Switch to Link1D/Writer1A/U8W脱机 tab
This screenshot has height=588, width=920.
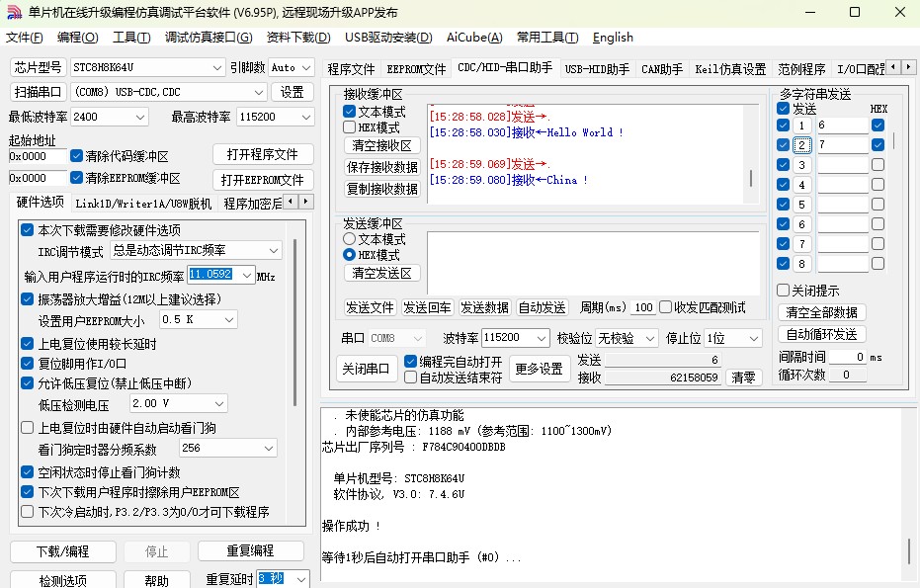[143, 203]
